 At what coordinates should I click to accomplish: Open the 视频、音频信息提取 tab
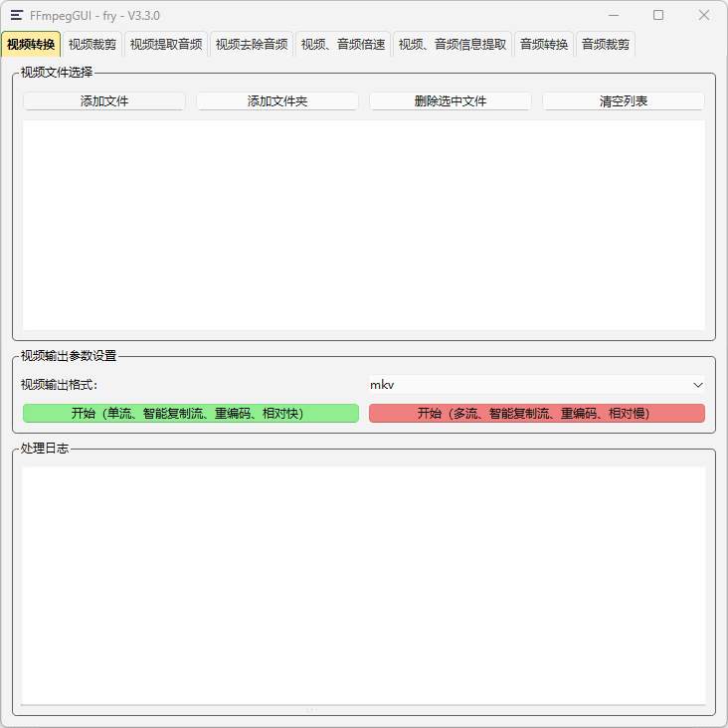(x=453, y=44)
